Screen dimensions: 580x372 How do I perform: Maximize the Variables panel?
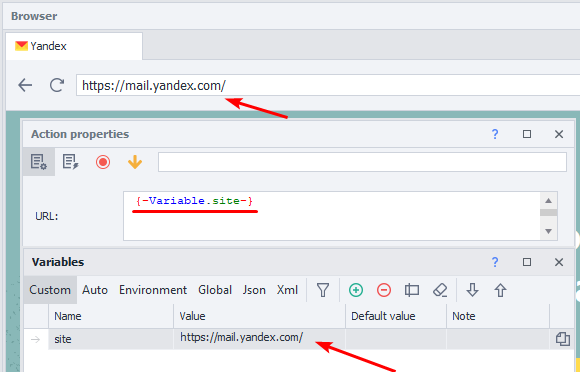[x=527, y=262]
